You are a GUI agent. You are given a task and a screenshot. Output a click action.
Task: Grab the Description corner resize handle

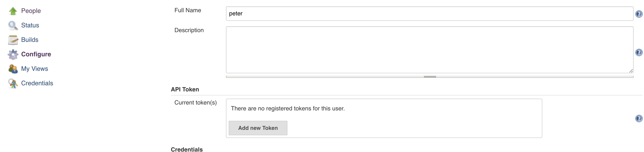(631, 71)
